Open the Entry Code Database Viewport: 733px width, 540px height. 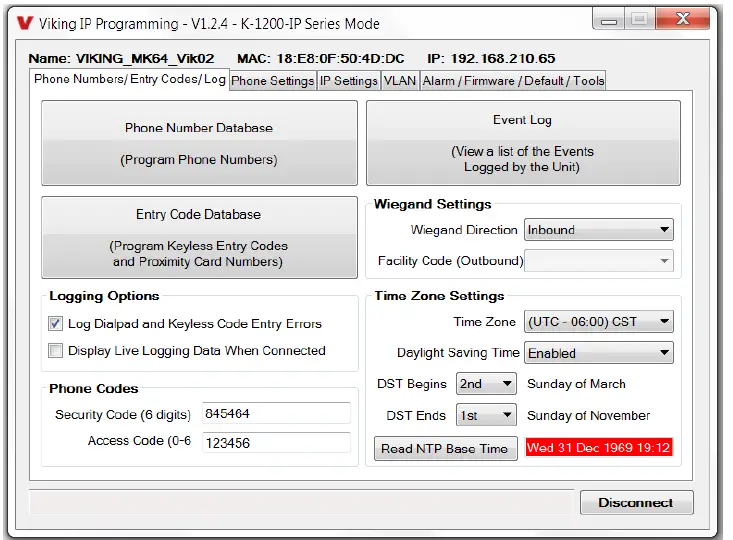click(199, 238)
